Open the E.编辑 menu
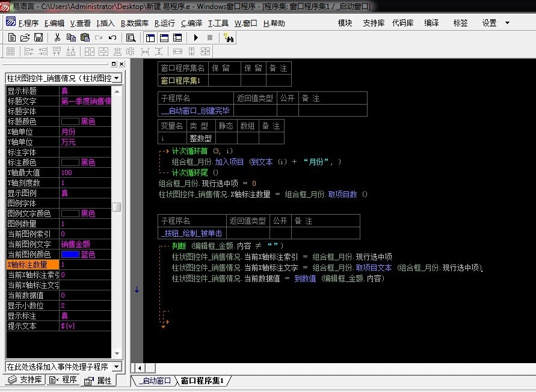 coord(54,23)
